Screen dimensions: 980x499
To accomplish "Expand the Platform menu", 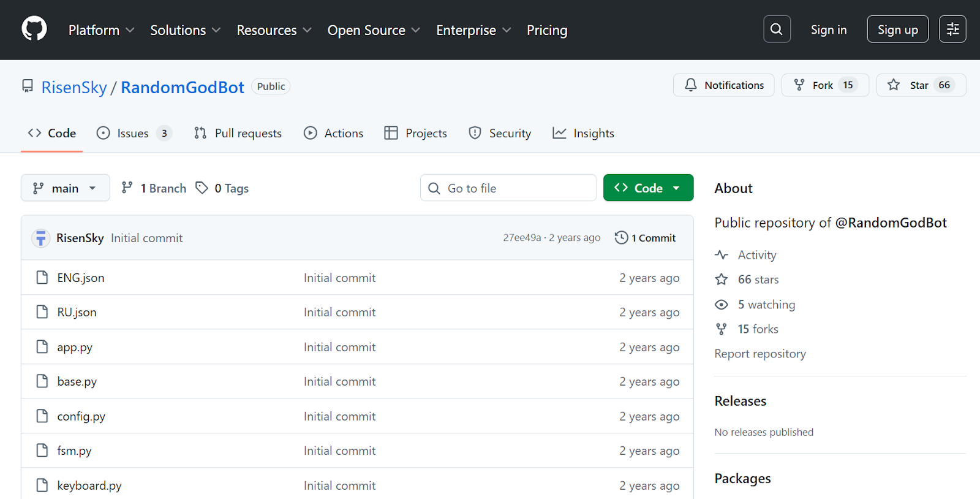I will (101, 30).
